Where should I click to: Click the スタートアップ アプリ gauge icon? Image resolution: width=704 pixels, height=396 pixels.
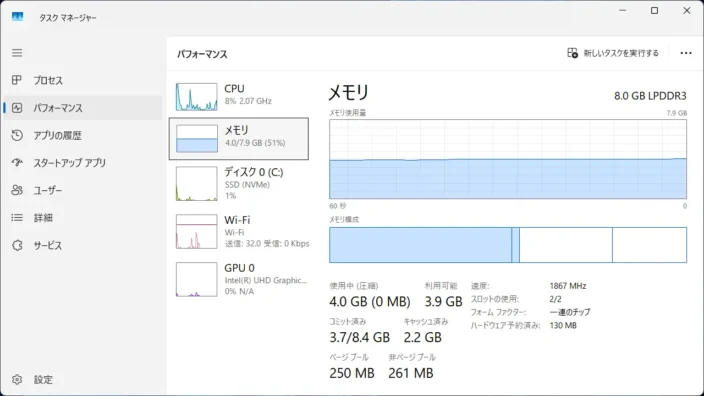tap(17, 163)
